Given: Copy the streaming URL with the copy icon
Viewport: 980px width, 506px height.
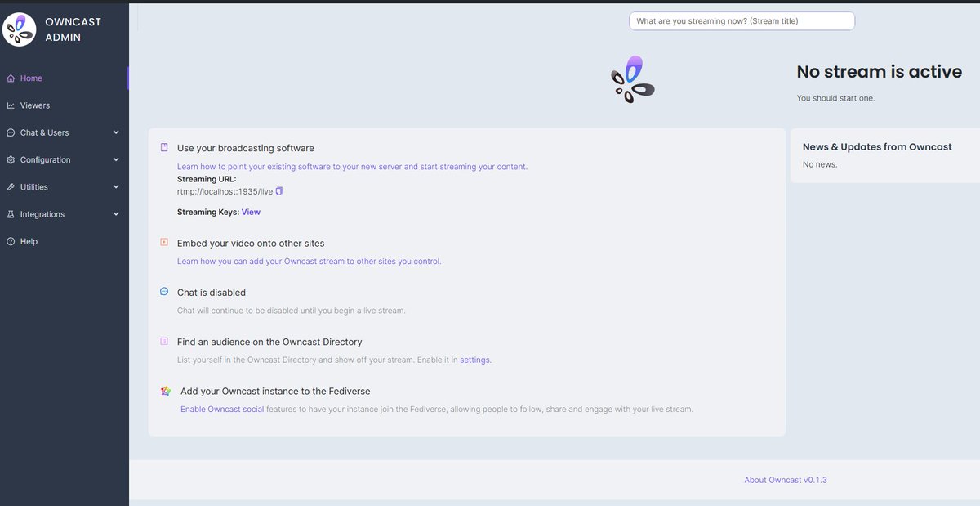Looking at the screenshot, I should 279,191.
